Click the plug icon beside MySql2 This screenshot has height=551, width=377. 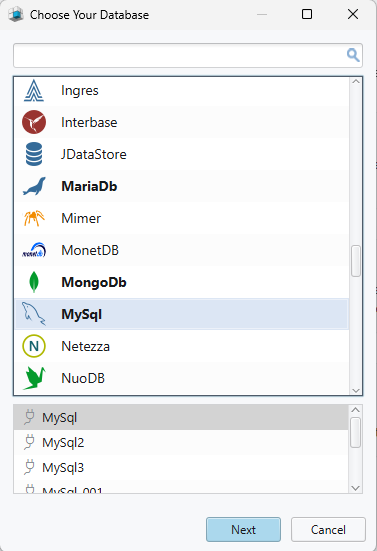tap(30, 442)
